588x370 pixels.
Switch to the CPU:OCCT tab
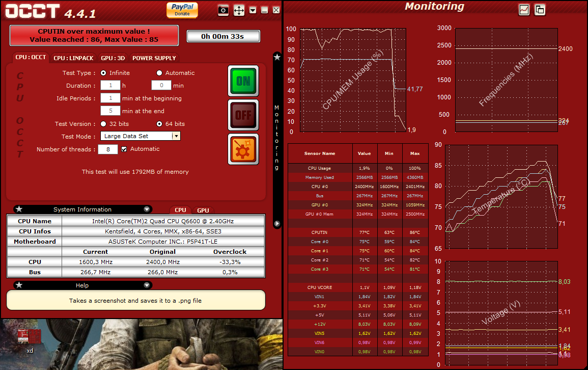tap(31, 58)
